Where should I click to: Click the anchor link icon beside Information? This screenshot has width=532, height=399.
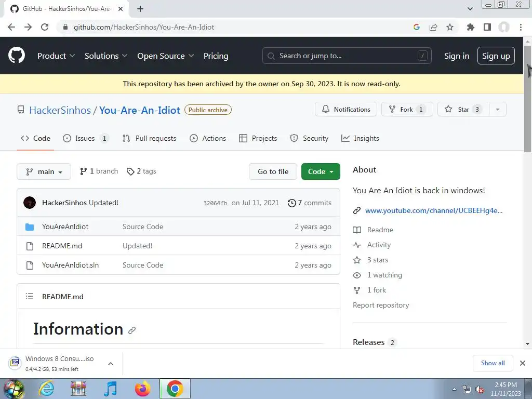[132, 330]
